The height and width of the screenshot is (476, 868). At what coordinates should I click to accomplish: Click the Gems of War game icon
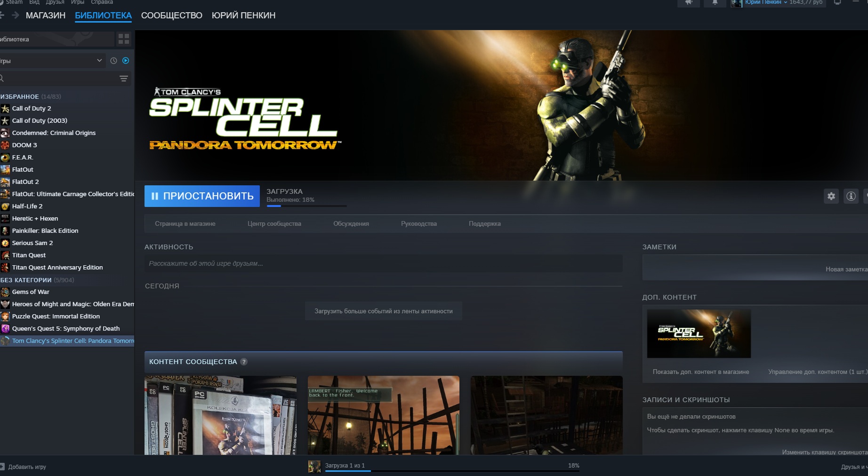coord(5,292)
